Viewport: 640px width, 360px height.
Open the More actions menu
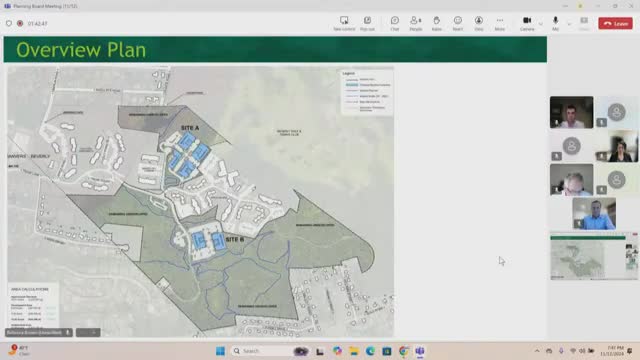500,24
